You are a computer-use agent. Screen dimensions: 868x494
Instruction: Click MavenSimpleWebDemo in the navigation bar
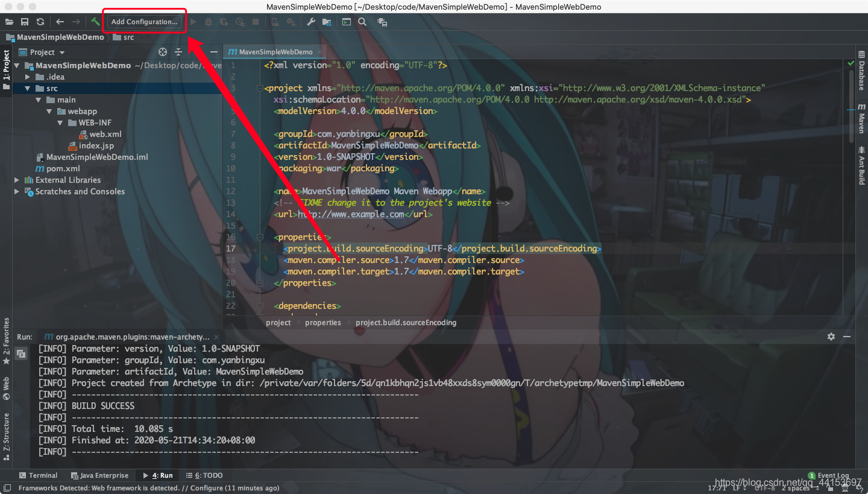pyautogui.click(x=55, y=37)
